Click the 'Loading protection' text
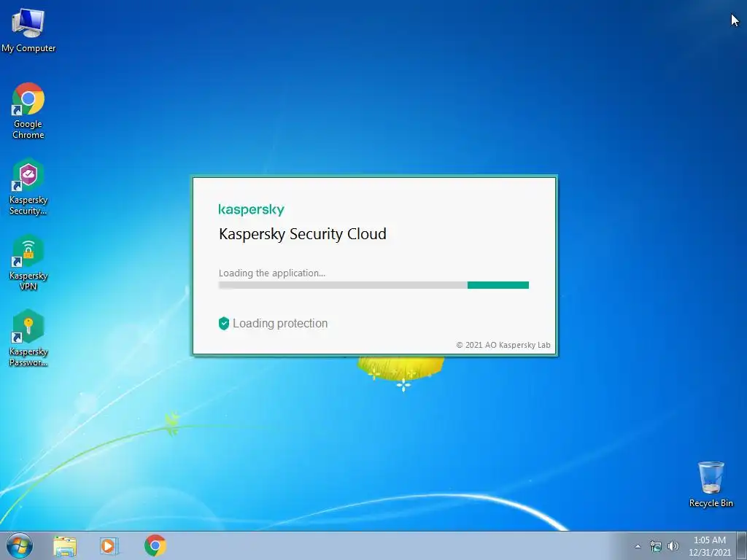The height and width of the screenshot is (560, 747). tap(280, 323)
